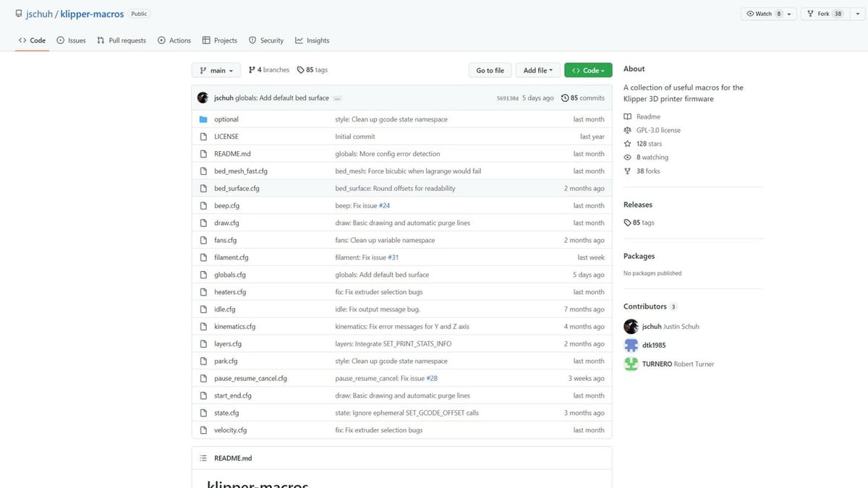Click the repository icon beside jschuh
Viewport: 868px width, 488px height.
pyautogui.click(x=19, y=14)
